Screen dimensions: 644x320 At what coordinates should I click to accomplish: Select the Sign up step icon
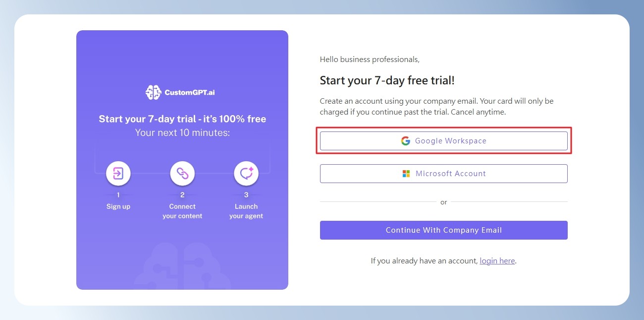tap(118, 173)
